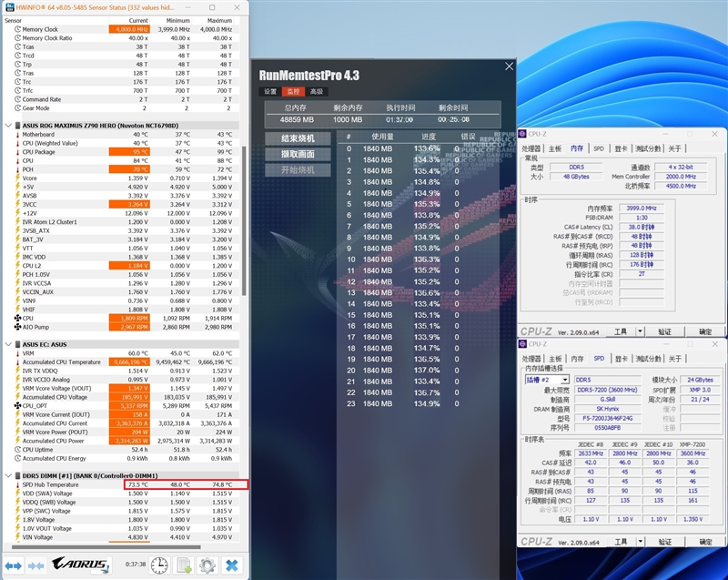Click the HWiNFO horizontal scrollbar thumb
This screenshot has height=580, width=728.
(x=106, y=547)
